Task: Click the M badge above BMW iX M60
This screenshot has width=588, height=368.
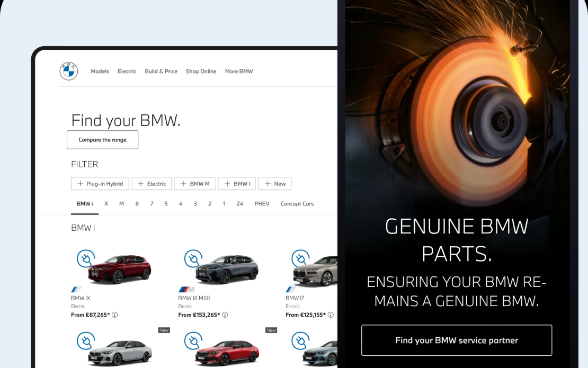Action: [x=186, y=289]
